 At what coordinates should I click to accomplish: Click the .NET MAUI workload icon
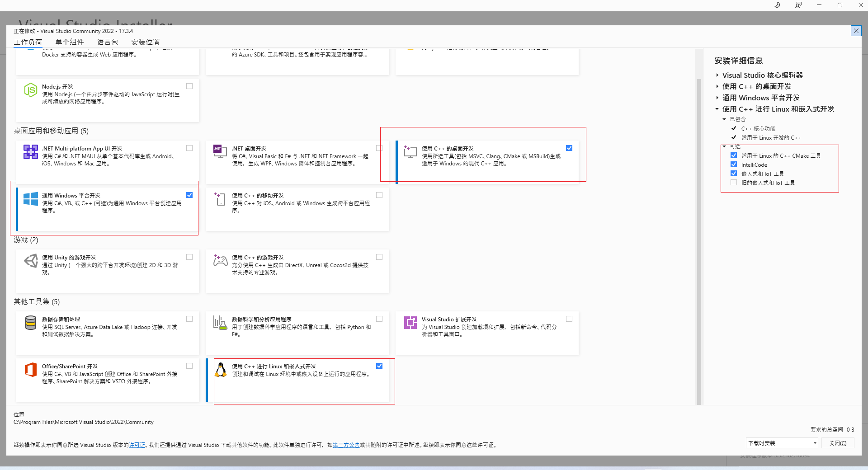tap(30, 152)
